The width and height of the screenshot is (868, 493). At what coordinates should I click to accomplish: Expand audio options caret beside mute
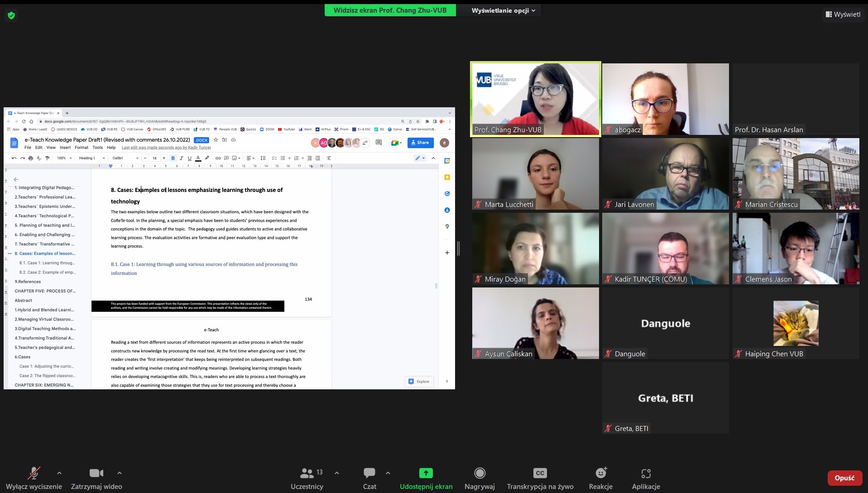pyautogui.click(x=59, y=473)
